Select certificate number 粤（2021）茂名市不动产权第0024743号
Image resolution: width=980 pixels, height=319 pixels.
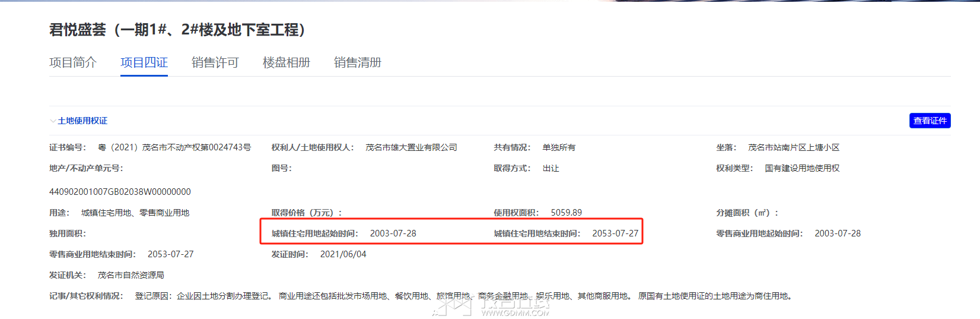pyautogui.click(x=174, y=147)
